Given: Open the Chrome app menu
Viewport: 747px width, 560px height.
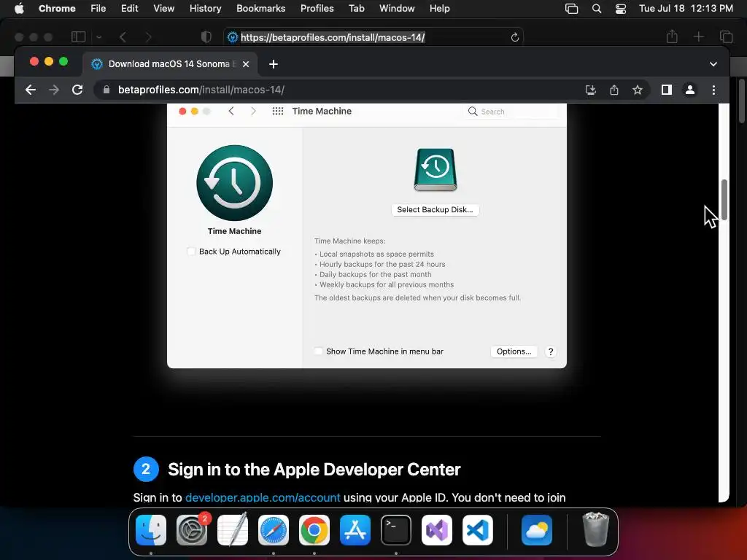Looking at the screenshot, I should [x=57, y=8].
